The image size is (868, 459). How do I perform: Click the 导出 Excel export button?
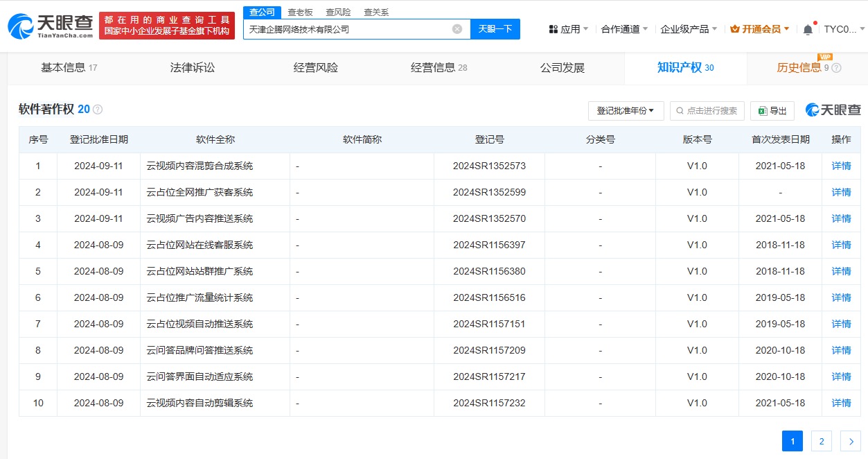coord(772,111)
